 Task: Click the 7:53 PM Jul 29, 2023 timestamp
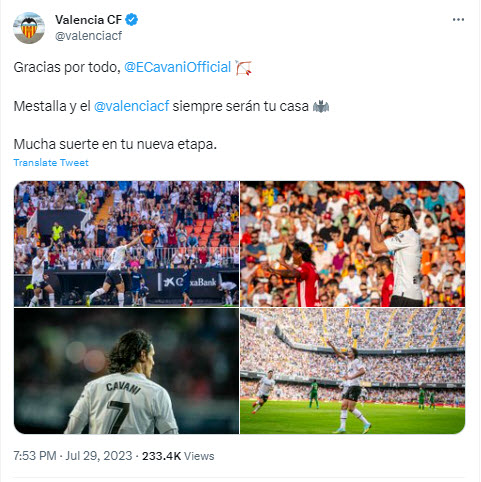pyautogui.click(x=73, y=456)
